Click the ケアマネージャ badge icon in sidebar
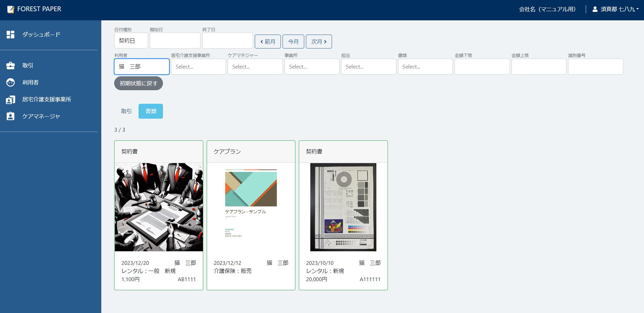Viewport: 644px width, 313px height. [x=11, y=116]
